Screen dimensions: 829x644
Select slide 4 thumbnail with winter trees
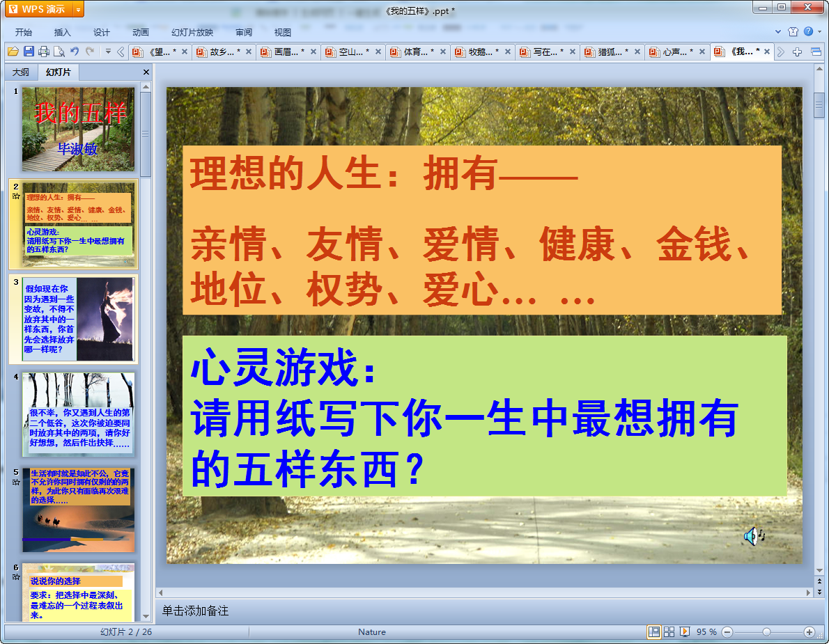tap(78, 414)
